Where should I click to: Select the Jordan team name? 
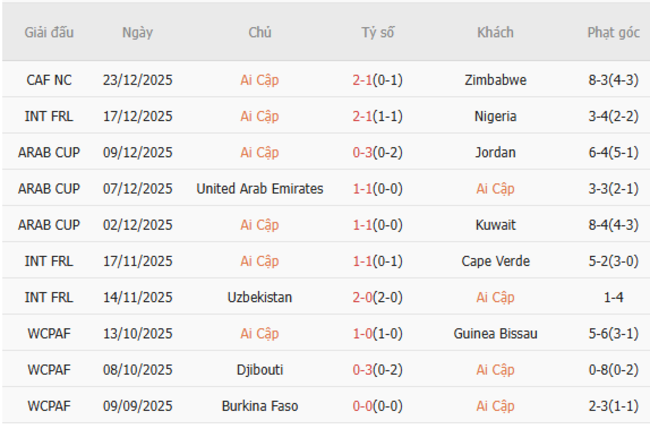point(495,152)
